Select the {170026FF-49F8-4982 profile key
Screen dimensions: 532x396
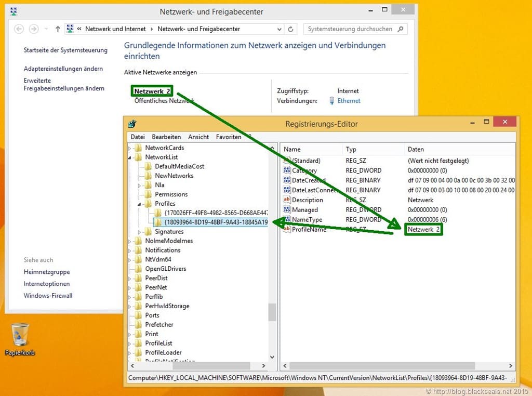tap(216, 213)
